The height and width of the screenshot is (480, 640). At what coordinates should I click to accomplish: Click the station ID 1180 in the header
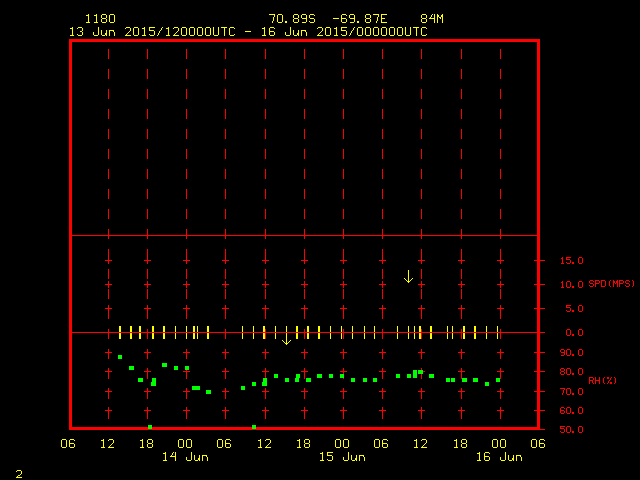(99, 19)
